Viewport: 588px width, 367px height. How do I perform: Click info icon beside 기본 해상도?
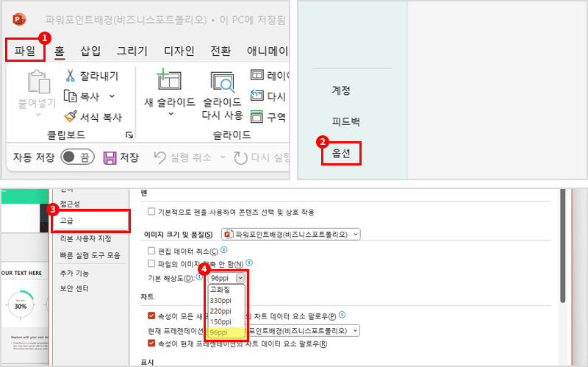pyautogui.click(x=199, y=277)
